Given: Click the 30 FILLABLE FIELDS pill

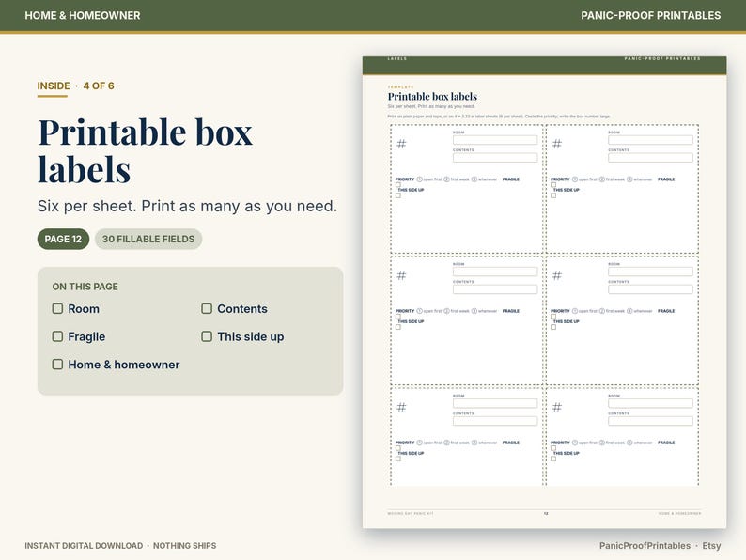Looking at the screenshot, I should click(x=148, y=239).
